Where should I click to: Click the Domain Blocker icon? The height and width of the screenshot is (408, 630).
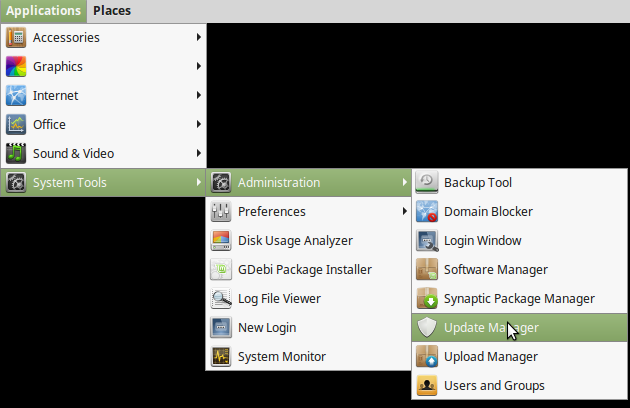pyautogui.click(x=427, y=211)
